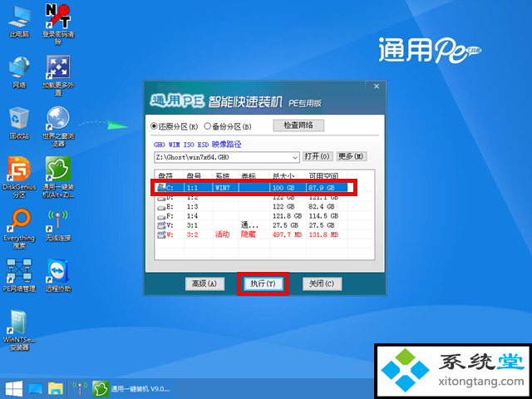Click the 盘号 column header
This screenshot has height=399, width=532.
click(198, 176)
